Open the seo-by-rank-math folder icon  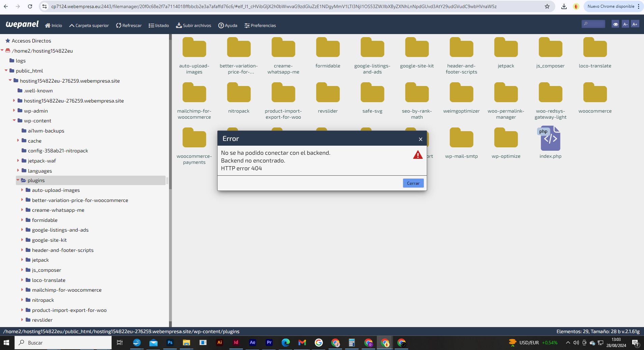[417, 92]
